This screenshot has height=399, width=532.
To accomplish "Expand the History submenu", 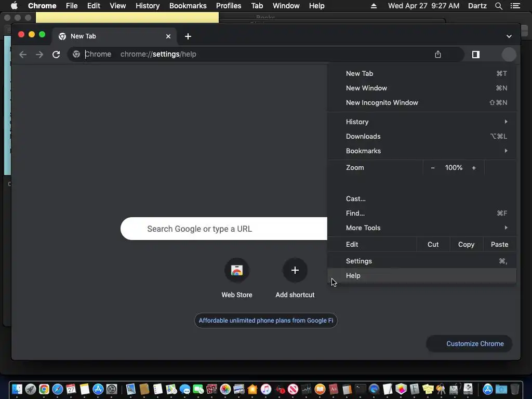I will pyautogui.click(x=422, y=122).
